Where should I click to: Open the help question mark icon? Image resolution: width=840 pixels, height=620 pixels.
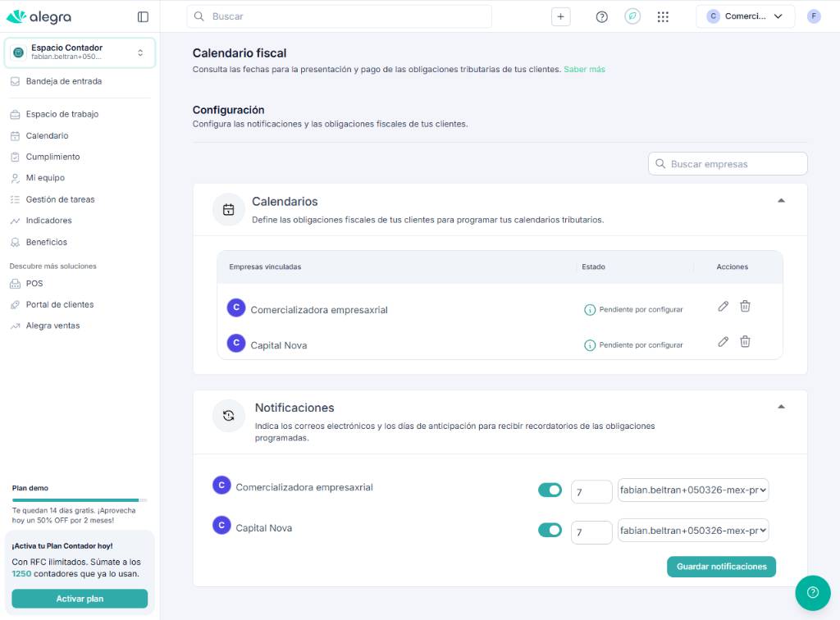(601, 16)
